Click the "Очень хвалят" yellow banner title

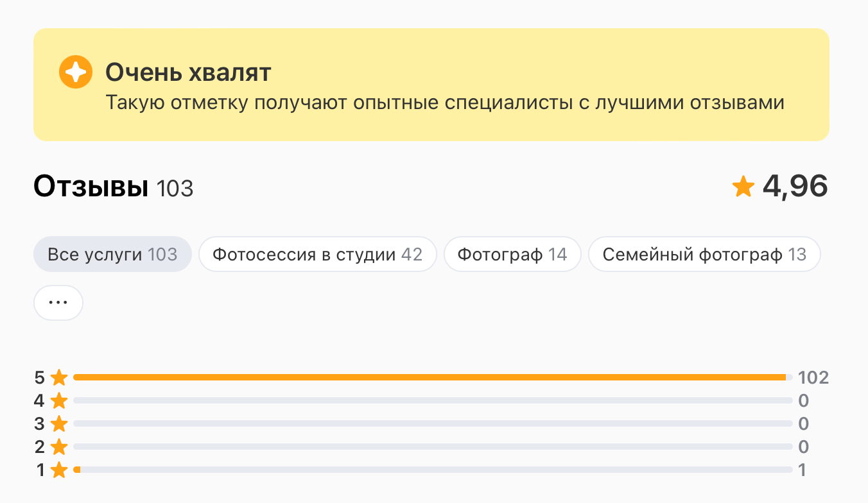188,72
